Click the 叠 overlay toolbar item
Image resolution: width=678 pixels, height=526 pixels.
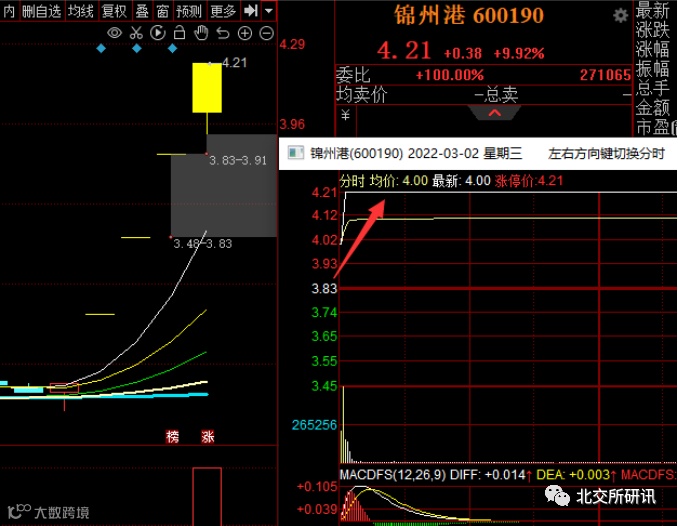click(142, 10)
